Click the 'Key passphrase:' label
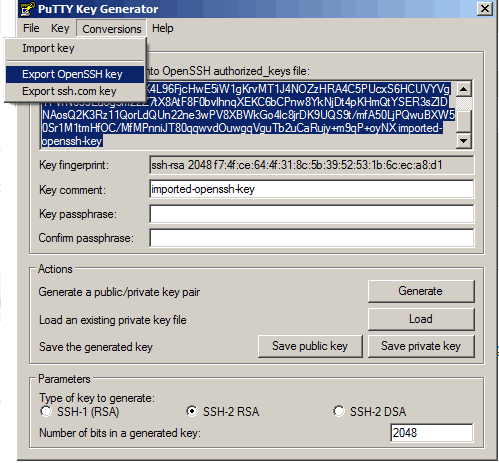 pos(78,214)
